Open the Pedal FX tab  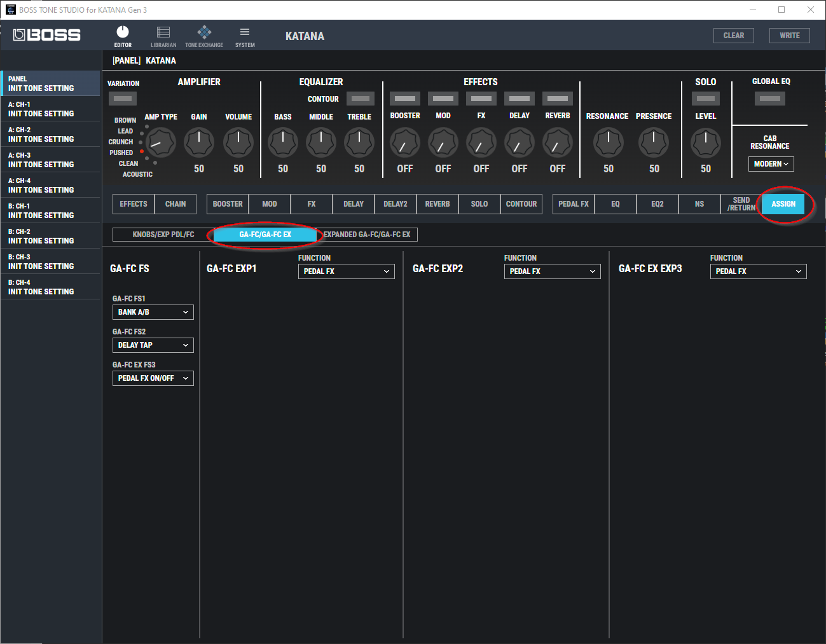pyautogui.click(x=574, y=204)
